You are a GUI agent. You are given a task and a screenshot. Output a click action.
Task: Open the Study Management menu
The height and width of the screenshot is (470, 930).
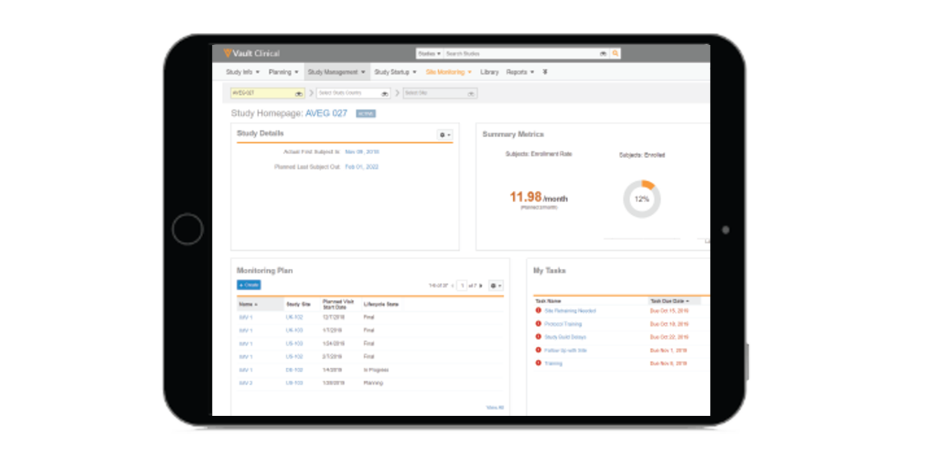(x=336, y=72)
